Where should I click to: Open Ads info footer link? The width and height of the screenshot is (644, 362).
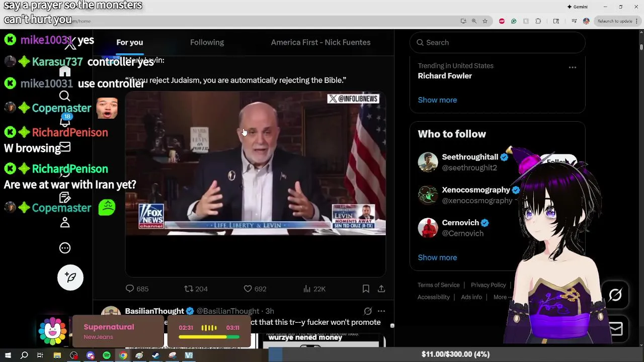tap(471, 297)
